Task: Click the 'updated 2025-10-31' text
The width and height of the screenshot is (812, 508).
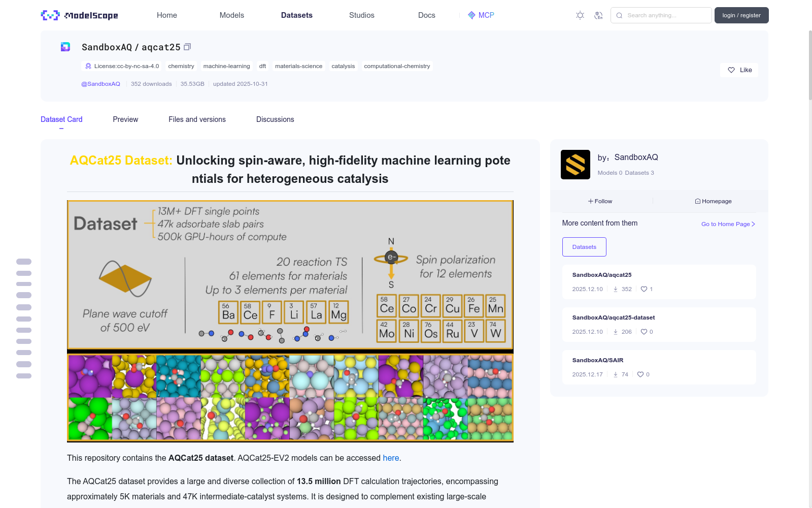Action: (240, 84)
